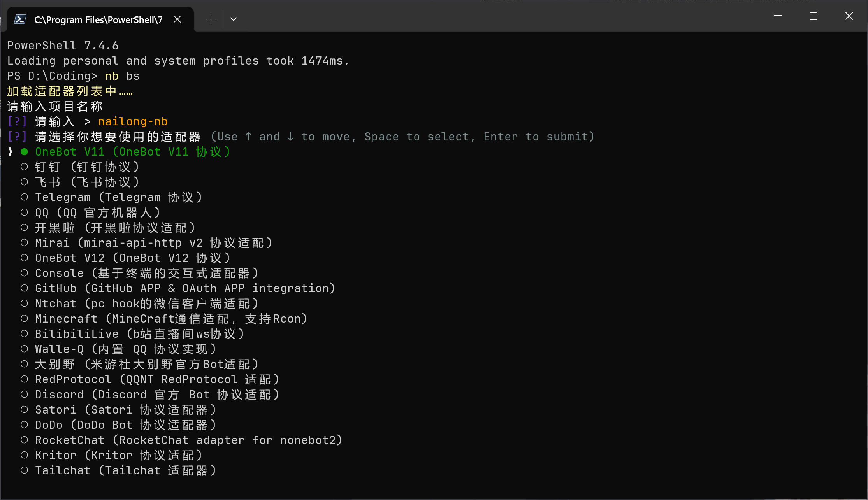Select the Discord adapter radio option
868x500 pixels.
click(x=25, y=395)
